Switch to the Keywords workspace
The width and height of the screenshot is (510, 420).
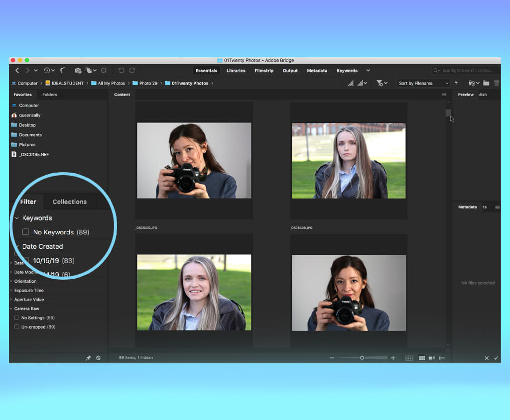(x=347, y=71)
